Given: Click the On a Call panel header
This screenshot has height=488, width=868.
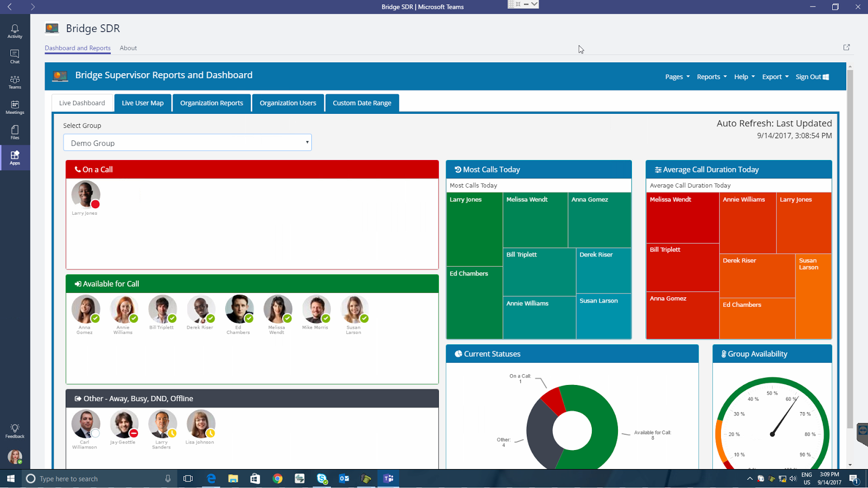Looking at the screenshot, I should pos(252,170).
